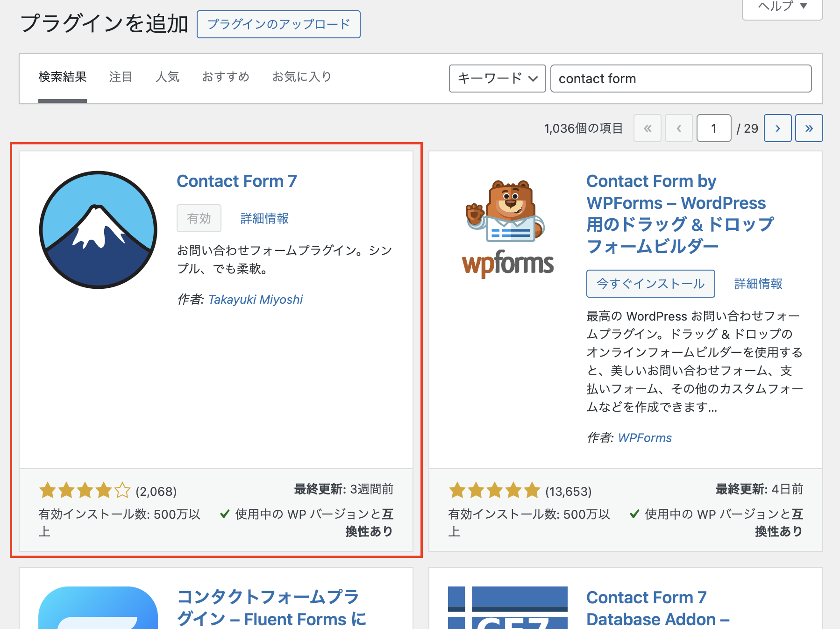This screenshot has height=629, width=840.
Task: Open the お気に入り tab
Action: 302,77
